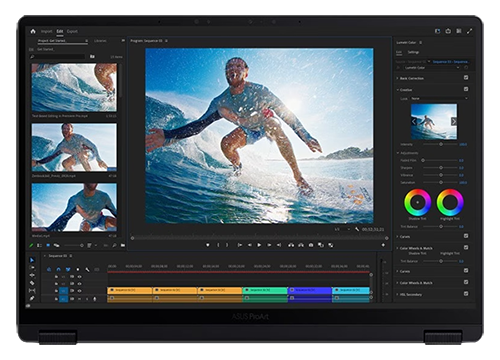This screenshot has height=360, width=500.
Task: Open the Libraries panel tab
Action: pos(100,41)
